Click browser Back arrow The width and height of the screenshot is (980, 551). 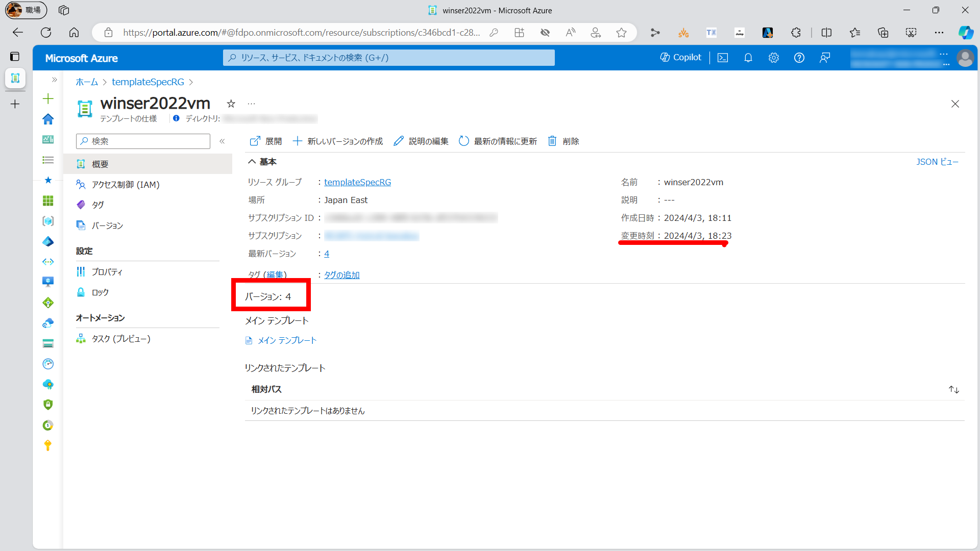pos(18,33)
